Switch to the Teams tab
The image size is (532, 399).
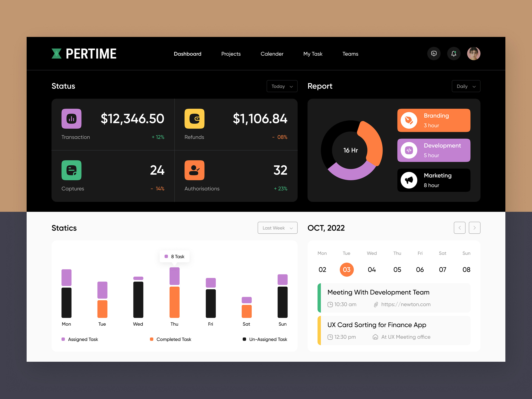351,54
